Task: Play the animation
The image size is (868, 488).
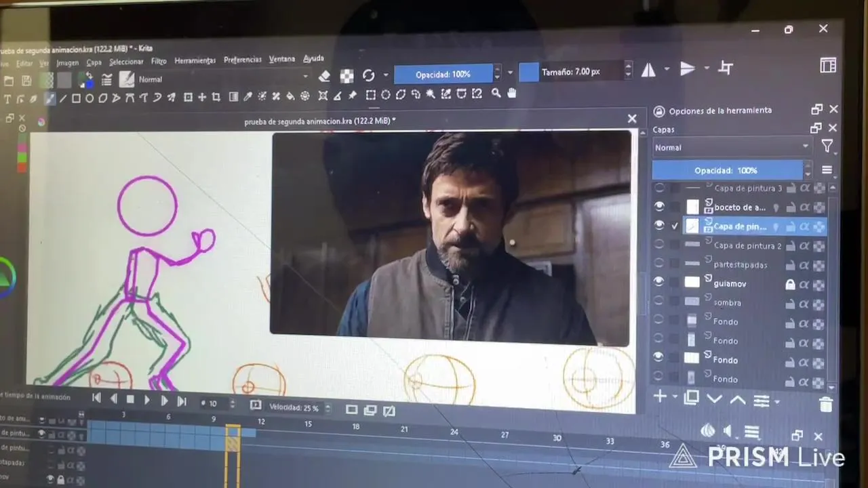Action: click(x=146, y=400)
